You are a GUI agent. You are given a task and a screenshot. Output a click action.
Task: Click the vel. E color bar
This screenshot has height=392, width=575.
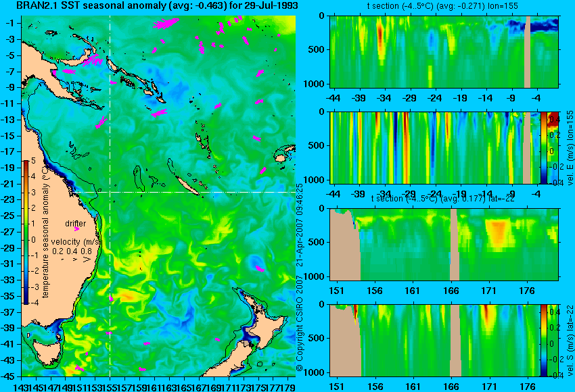click(543, 147)
